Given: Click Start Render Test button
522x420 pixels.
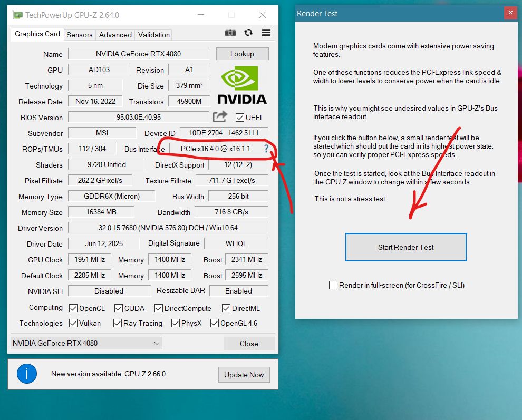Looking at the screenshot, I should pyautogui.click(x=406, y=247).
